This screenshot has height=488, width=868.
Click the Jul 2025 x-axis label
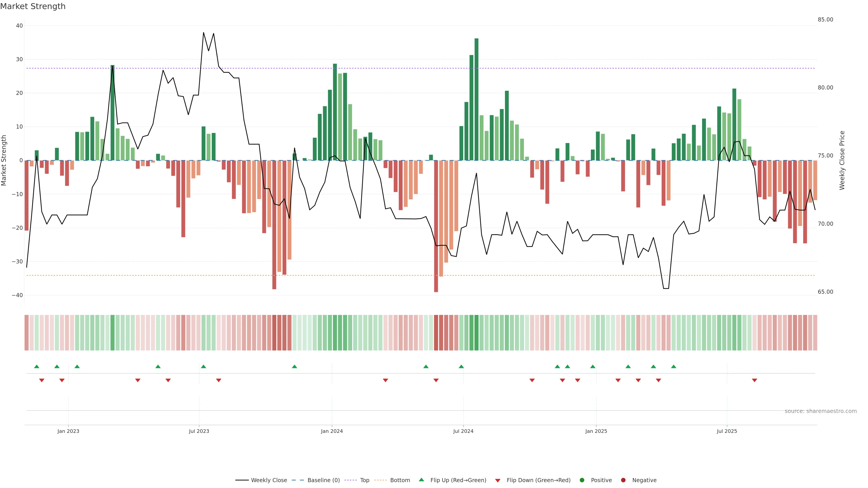pyautogui.click(x=727, y=431)
